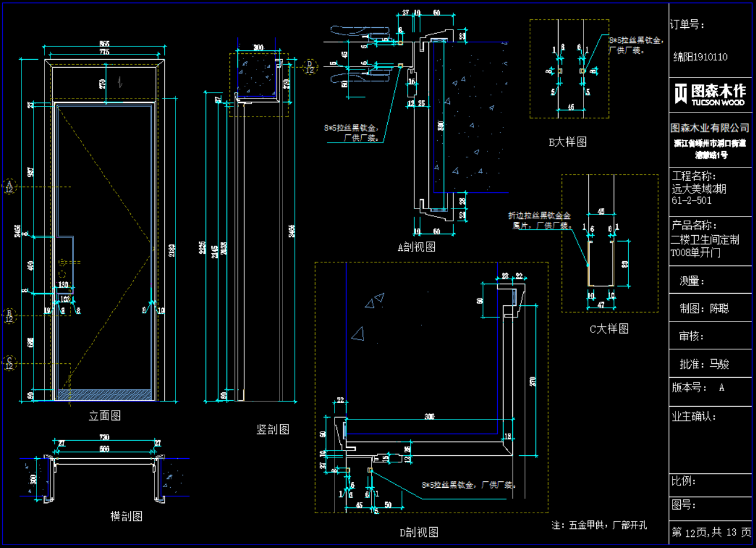Click the page number 第12页,共13页
The image size is (756, 548).
pos(711,532)
